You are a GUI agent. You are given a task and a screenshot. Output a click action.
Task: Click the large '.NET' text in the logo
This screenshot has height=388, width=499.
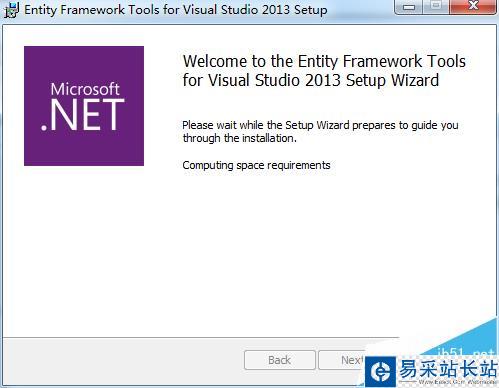pos(83,115)
